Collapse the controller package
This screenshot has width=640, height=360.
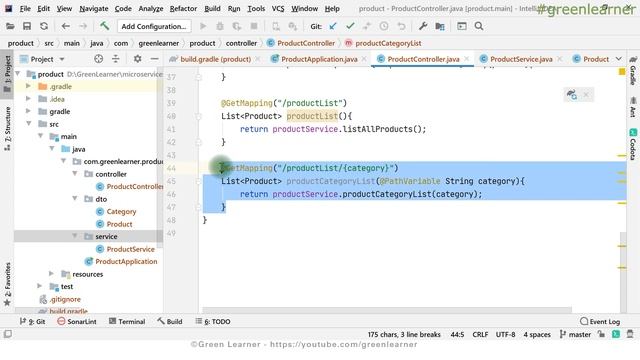coord(75,174)
